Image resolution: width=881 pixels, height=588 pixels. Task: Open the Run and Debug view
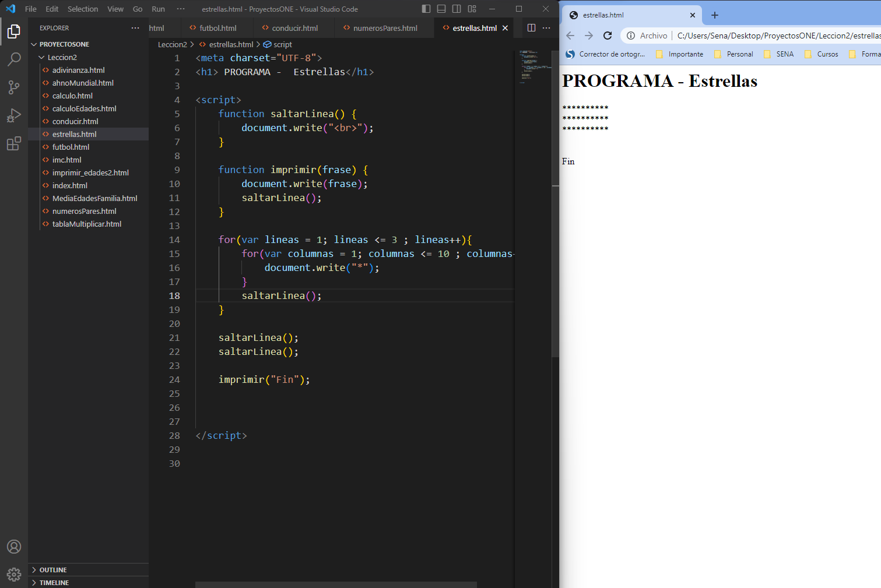tap(14, 115)
